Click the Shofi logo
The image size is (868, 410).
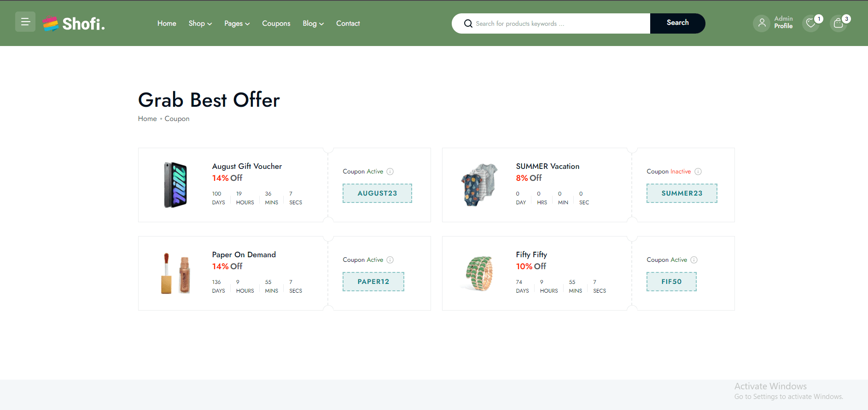(74, 23)
